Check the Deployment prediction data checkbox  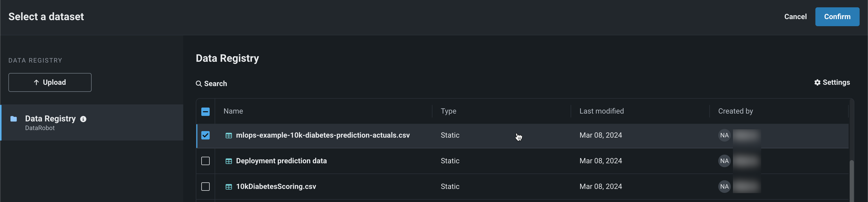point(205,161)
